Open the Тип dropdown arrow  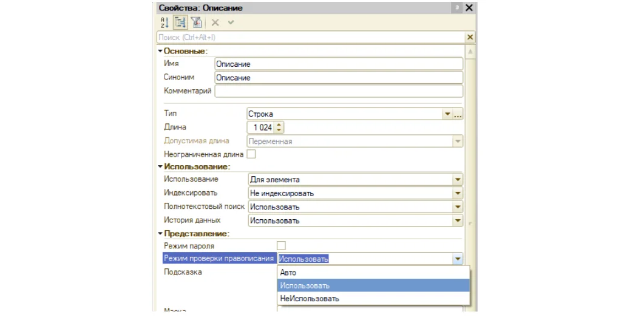pyautogui.click(x=447, y=114)
